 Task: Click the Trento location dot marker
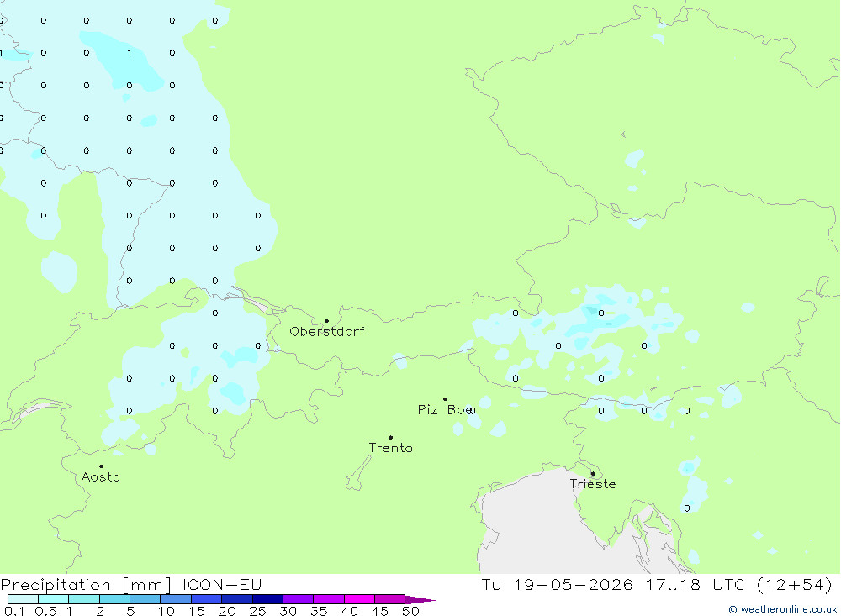point(390,438)
